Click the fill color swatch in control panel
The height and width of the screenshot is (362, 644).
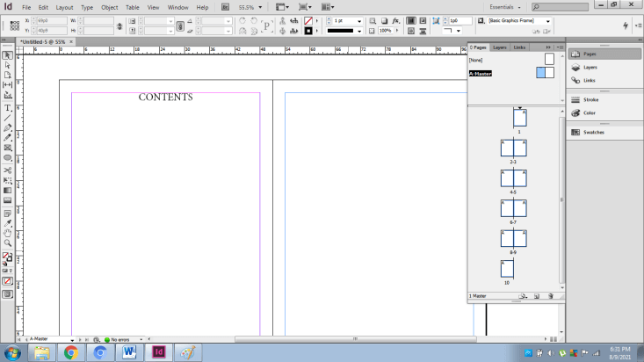308,20
